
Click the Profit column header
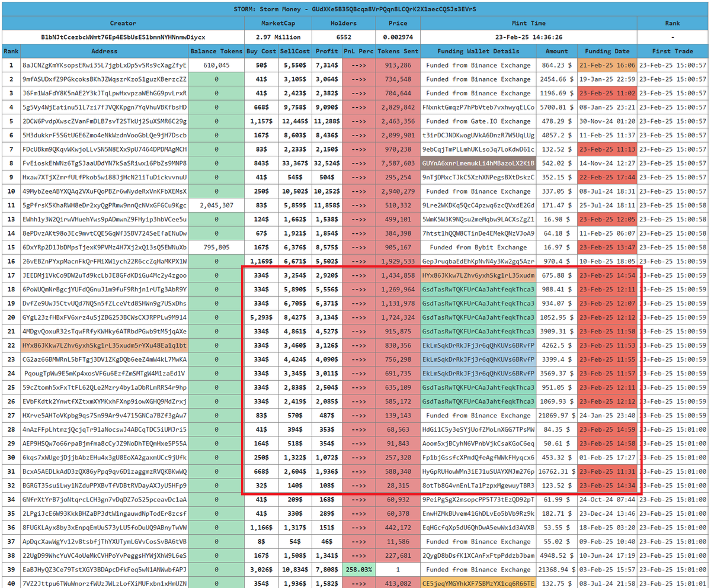click(x=327, y=52)
